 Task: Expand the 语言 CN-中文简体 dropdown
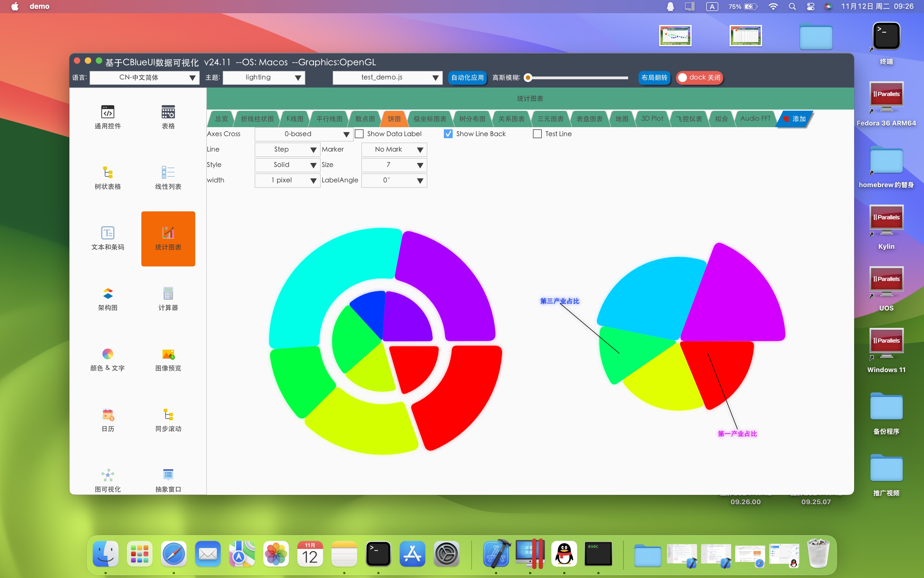coord(145,78)
